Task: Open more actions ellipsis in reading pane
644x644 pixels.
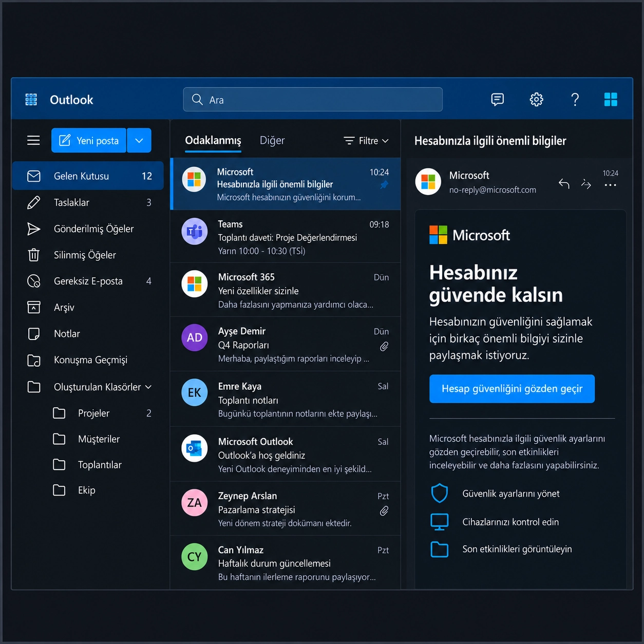Action: coord(610,185)
